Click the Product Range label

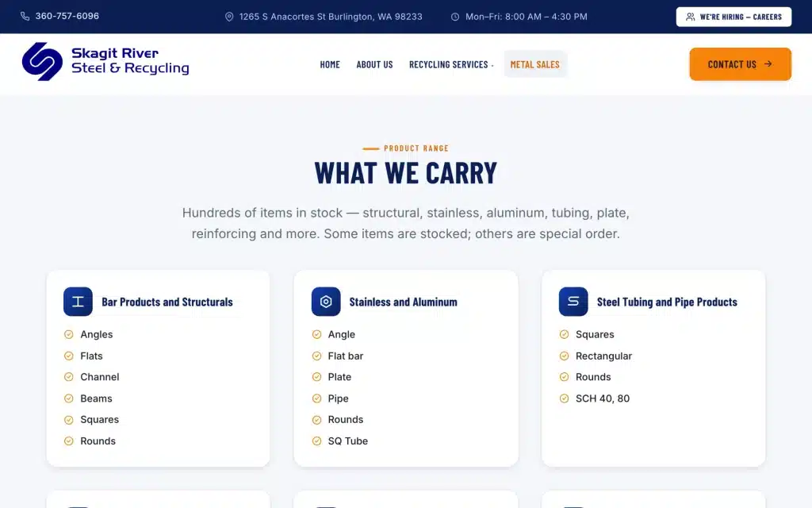(416, 148)
